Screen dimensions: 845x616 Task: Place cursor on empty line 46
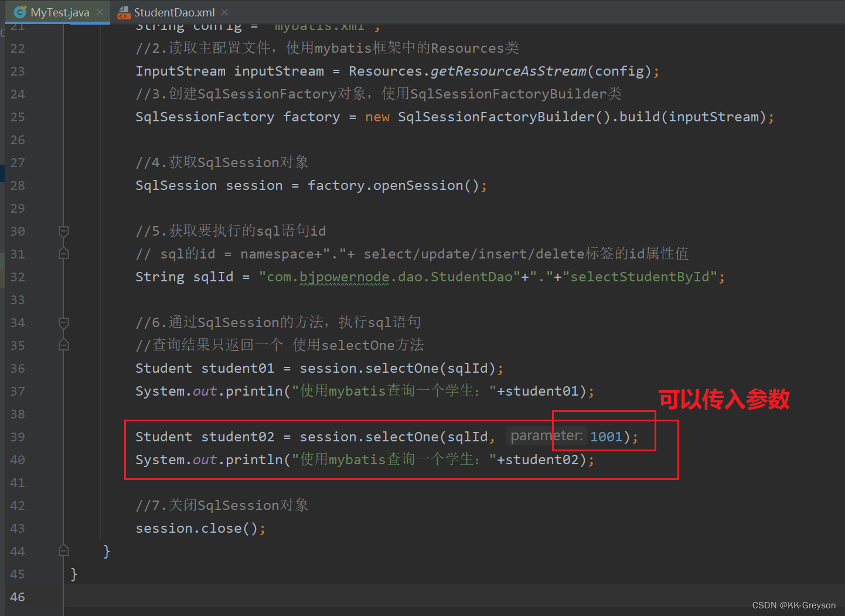click(x=454, y=597)
